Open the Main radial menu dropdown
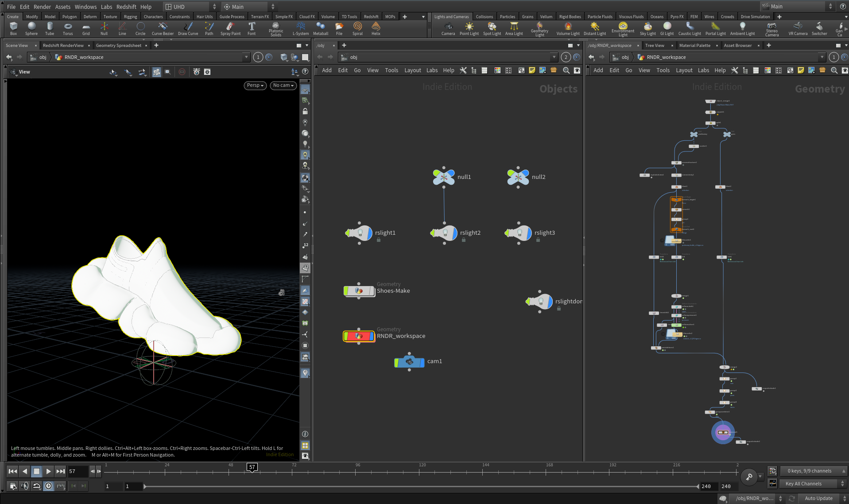This screenshot has height=504, width=849. pyautogui.click(x=249, y=7)
